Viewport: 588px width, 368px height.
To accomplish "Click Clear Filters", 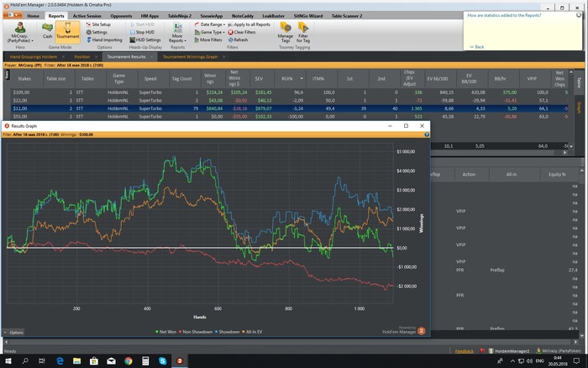I will click(242, 32).
